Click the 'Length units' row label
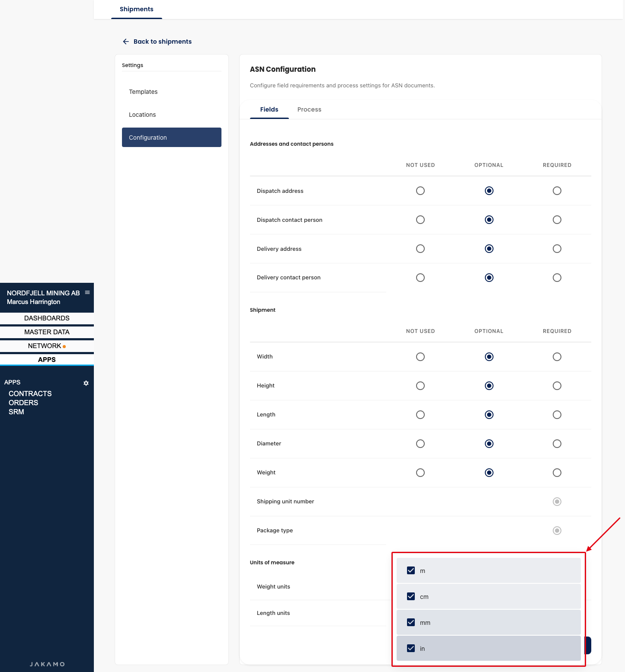Viewport: 625px width, 672px height. pos(273,613)
